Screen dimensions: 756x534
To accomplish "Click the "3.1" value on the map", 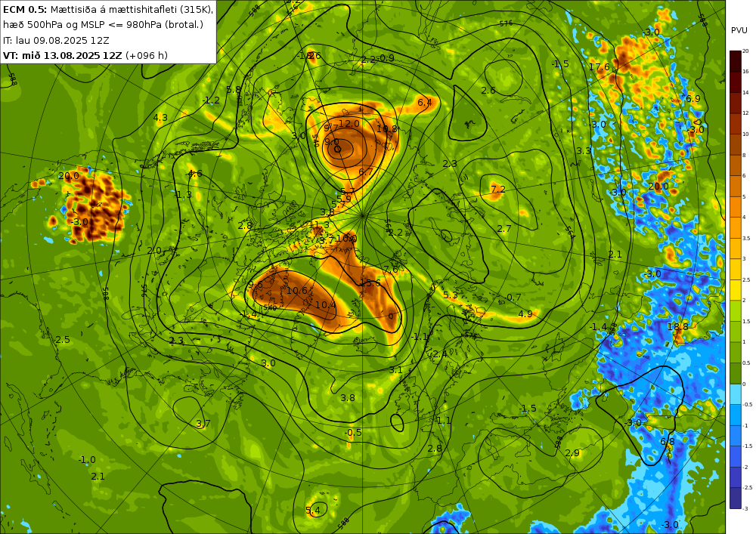I will (x=395, y=370).
